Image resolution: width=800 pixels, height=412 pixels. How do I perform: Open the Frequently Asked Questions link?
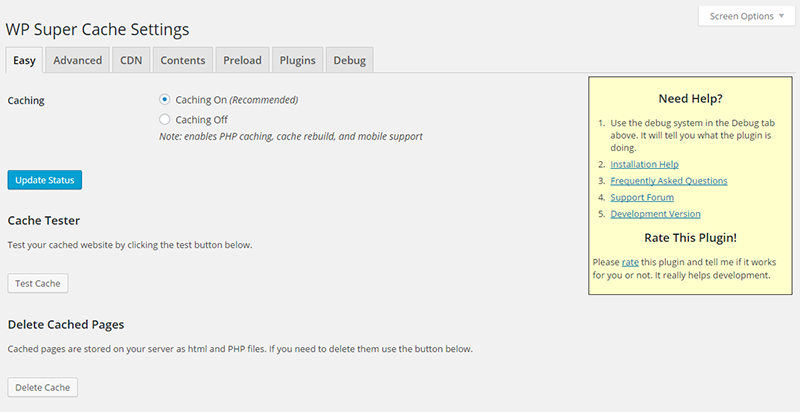click(x=668, y=181)
